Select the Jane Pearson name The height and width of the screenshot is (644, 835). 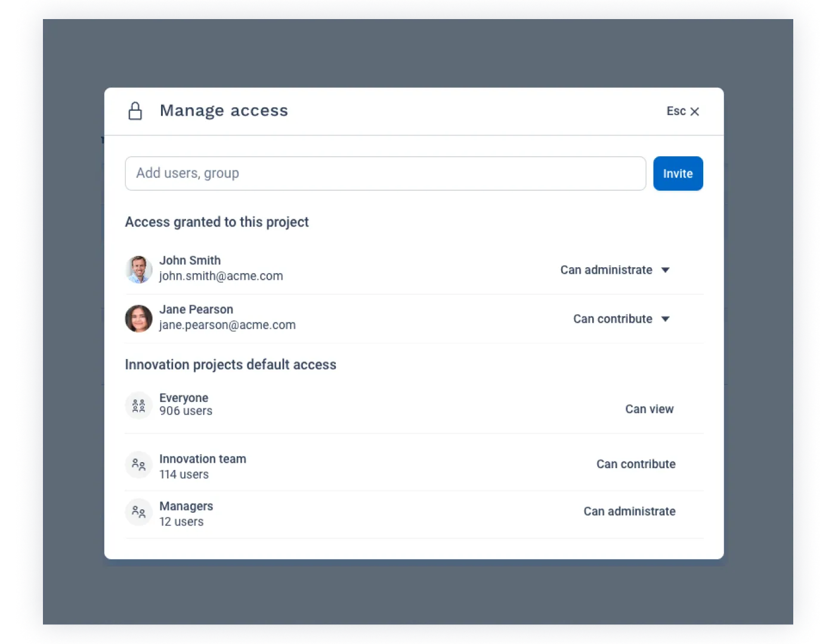[x=196, y=309]
